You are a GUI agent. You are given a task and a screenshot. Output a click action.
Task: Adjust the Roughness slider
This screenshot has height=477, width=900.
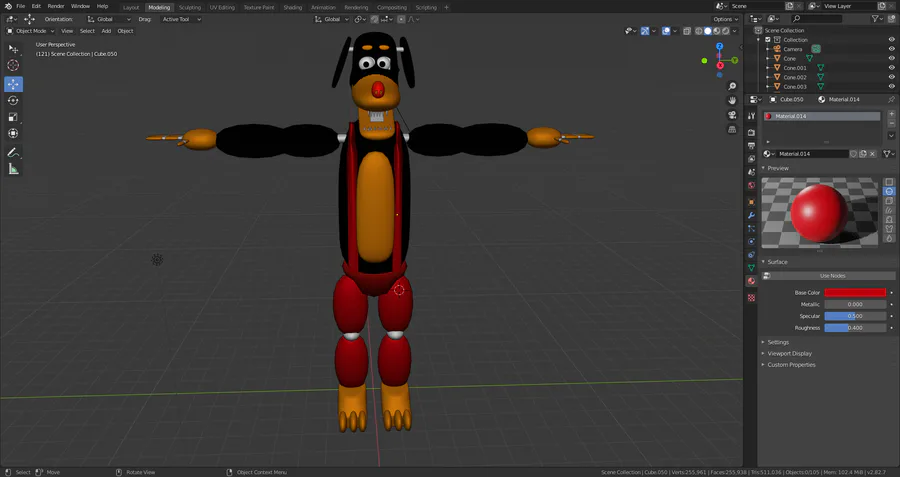855,328
